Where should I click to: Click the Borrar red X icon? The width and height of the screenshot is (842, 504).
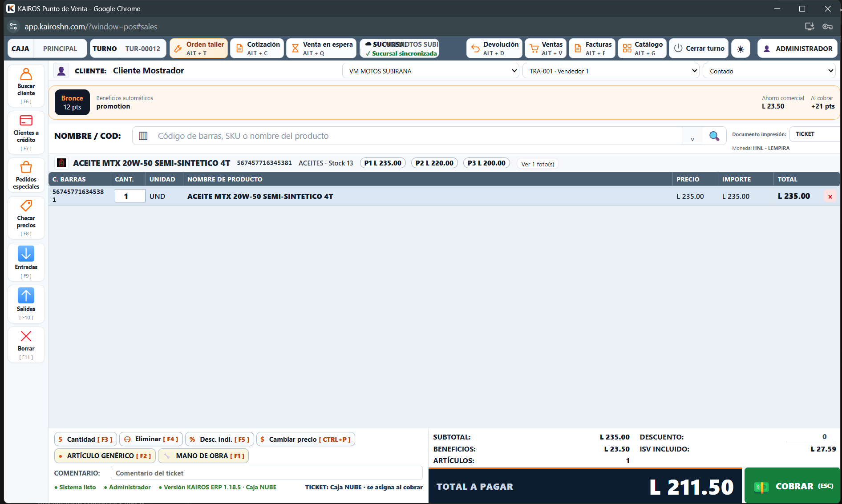point(26,336)
